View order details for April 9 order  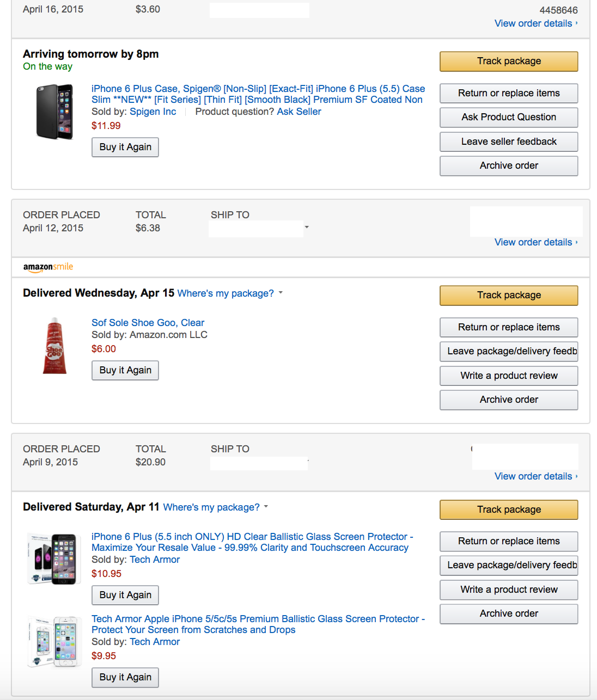tap(533, 476)
